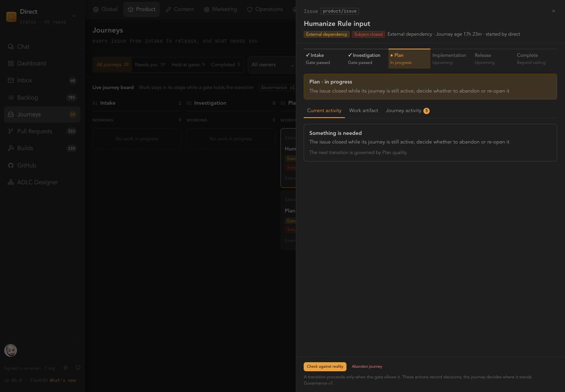Click the product/issue tag
Viewport: 565px width, 392px height.
pos(340,11)
